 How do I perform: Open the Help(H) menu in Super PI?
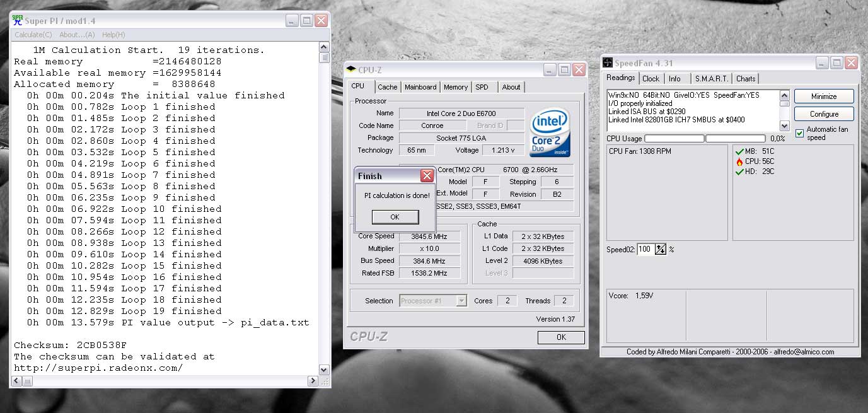point(113,35)
